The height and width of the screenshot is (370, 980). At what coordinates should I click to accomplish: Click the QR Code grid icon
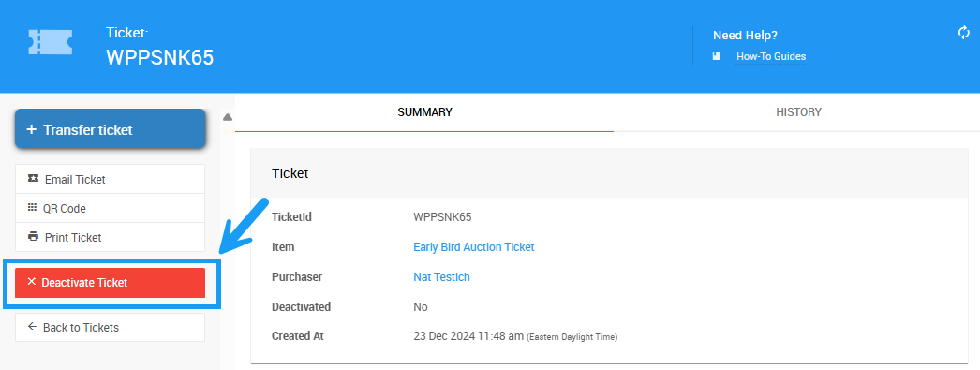click(33, 208)
